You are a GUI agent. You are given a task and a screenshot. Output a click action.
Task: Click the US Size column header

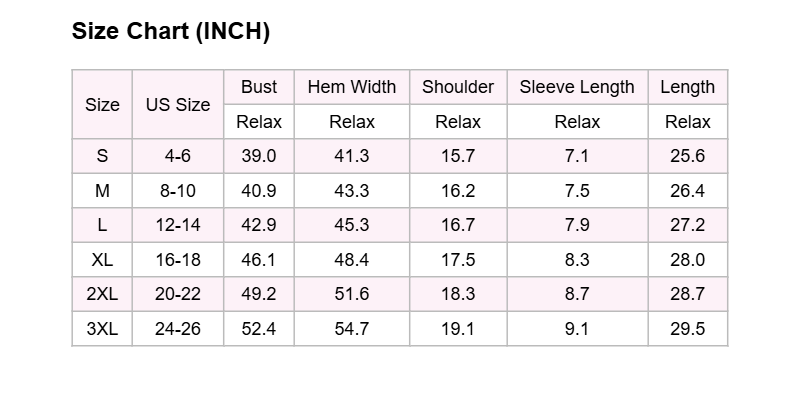pos(178,104)
